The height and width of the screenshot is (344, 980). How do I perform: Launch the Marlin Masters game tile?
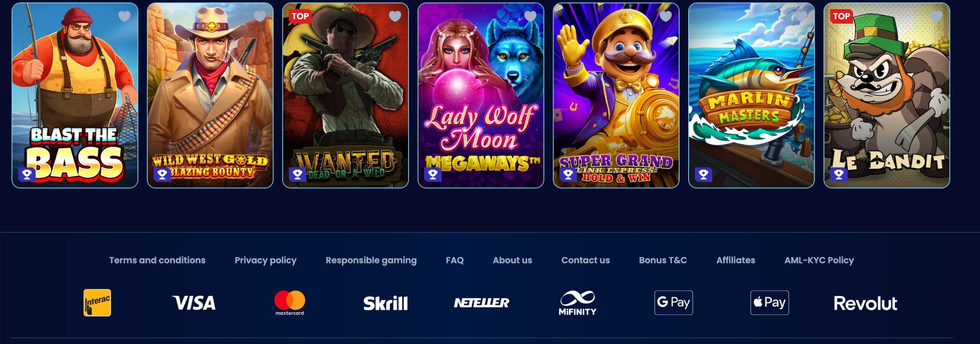pos(751,95)
